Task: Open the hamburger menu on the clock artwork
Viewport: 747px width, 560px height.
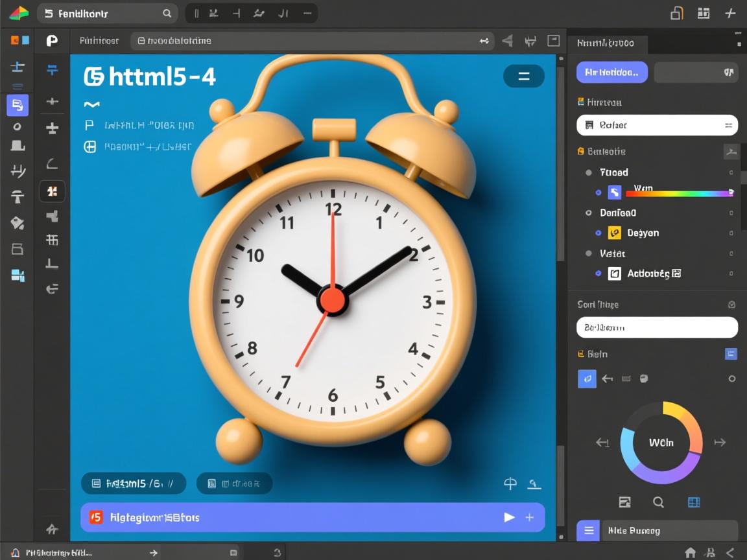Action: pyautogui.click(x=524, y=76)
